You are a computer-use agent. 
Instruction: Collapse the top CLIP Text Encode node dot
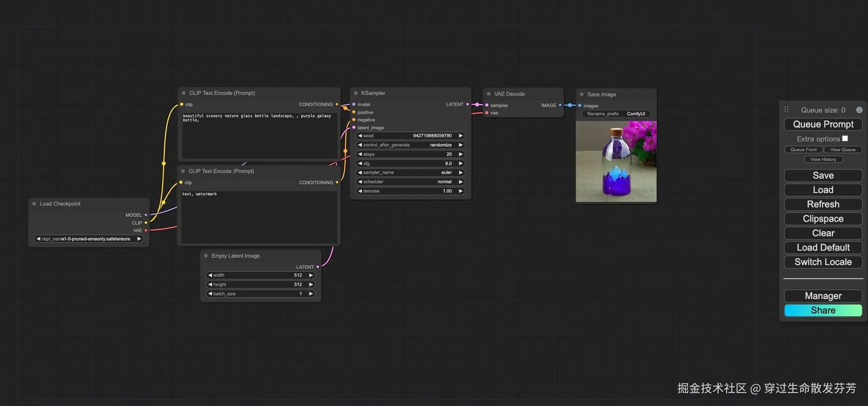[x=184, y=93]
